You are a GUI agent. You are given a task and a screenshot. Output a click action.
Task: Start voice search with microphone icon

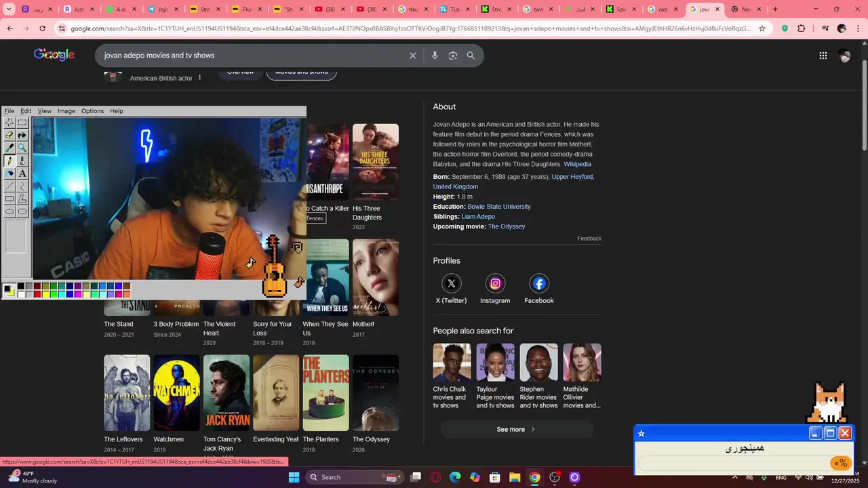coord(435,56)
